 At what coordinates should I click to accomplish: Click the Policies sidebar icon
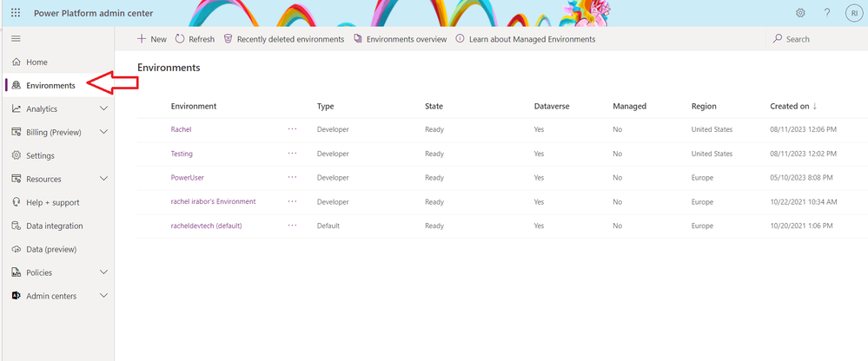click(16, 272)
